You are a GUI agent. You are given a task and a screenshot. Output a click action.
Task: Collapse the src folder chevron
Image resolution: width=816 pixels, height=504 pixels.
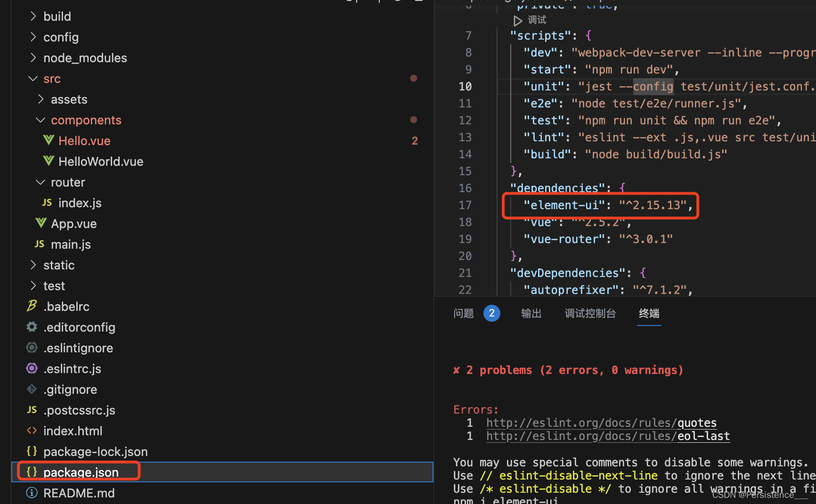pyautogui.click(x=33, y=79)
